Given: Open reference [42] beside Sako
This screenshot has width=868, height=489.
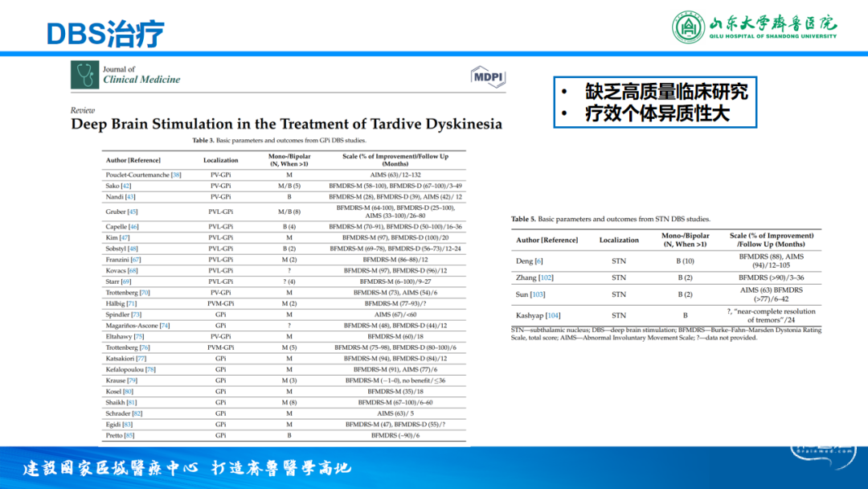Looking at the screenshot, I should [125, 186].
